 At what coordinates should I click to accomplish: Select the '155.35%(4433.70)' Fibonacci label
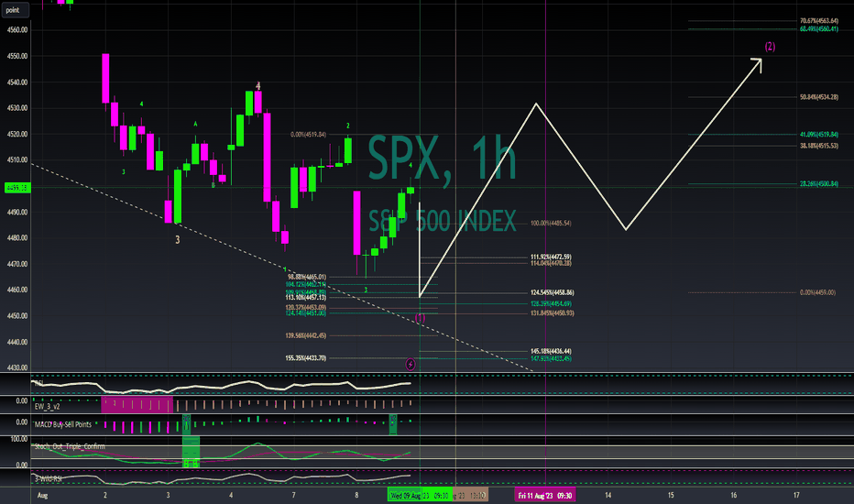[305, 358]
